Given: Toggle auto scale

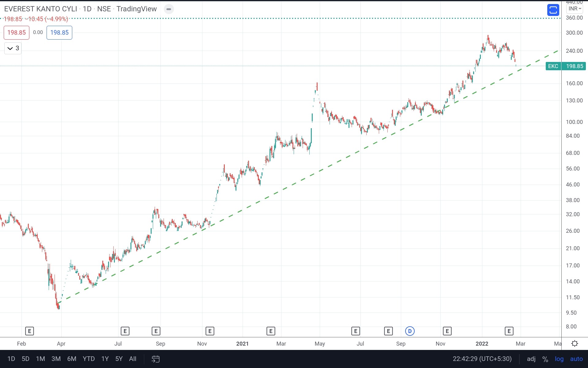Looking at the screenshot, I should pyautogui.click(x=576, y=359).
